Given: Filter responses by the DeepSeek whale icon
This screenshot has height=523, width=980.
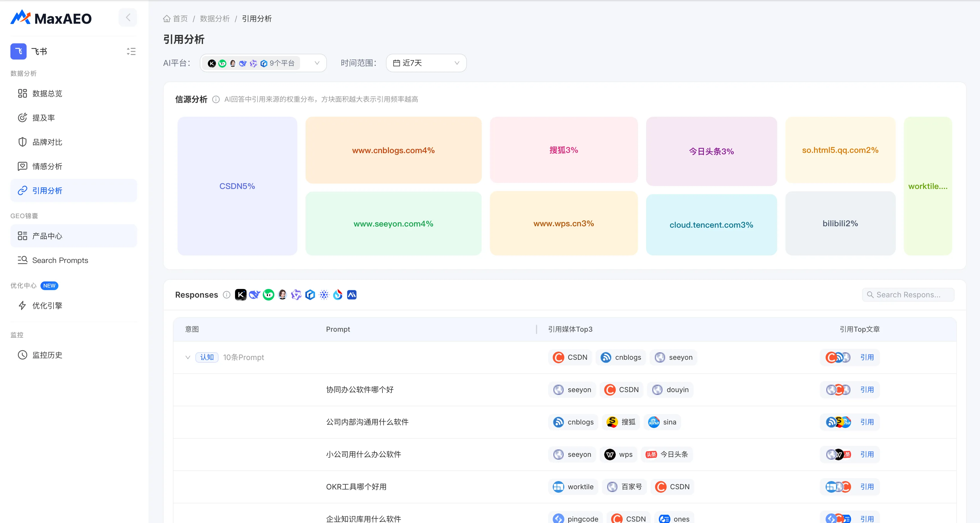Looking at the screenshot, I should (254, 295).
